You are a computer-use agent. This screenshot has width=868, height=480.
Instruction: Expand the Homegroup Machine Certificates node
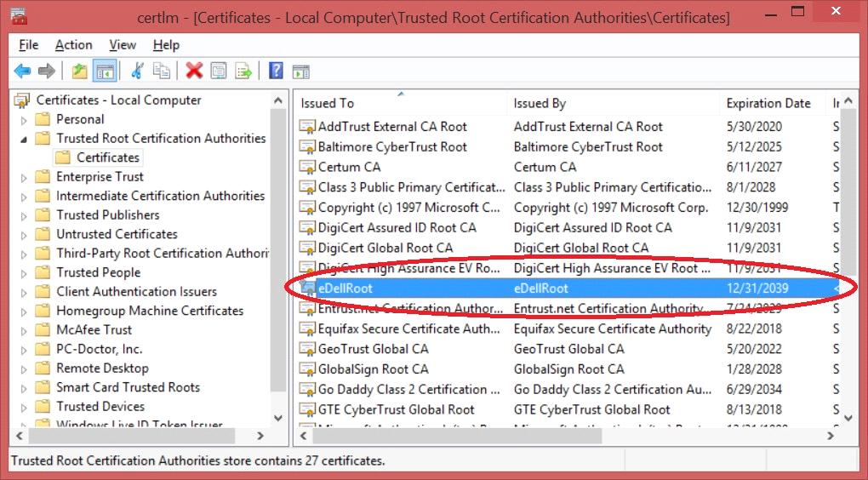24,311
